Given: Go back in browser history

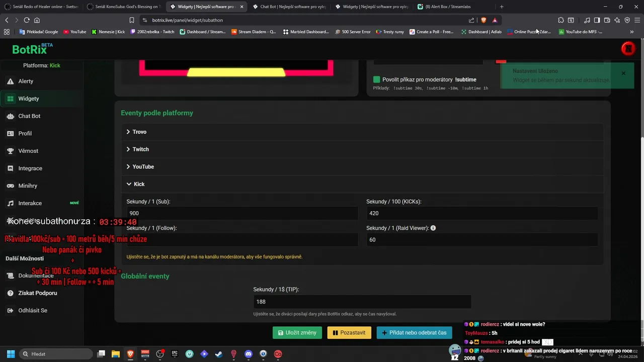Looking at the screenshot, I should point(7,20).
